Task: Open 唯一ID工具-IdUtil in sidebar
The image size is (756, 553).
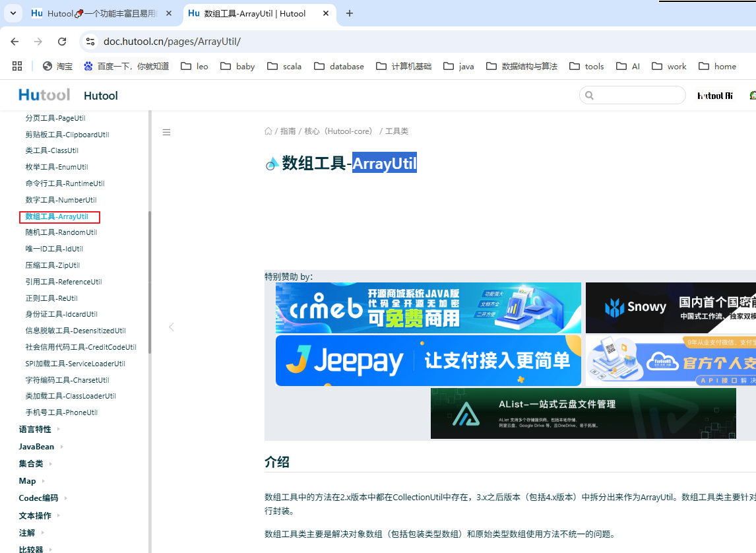Action: point(55,249)
